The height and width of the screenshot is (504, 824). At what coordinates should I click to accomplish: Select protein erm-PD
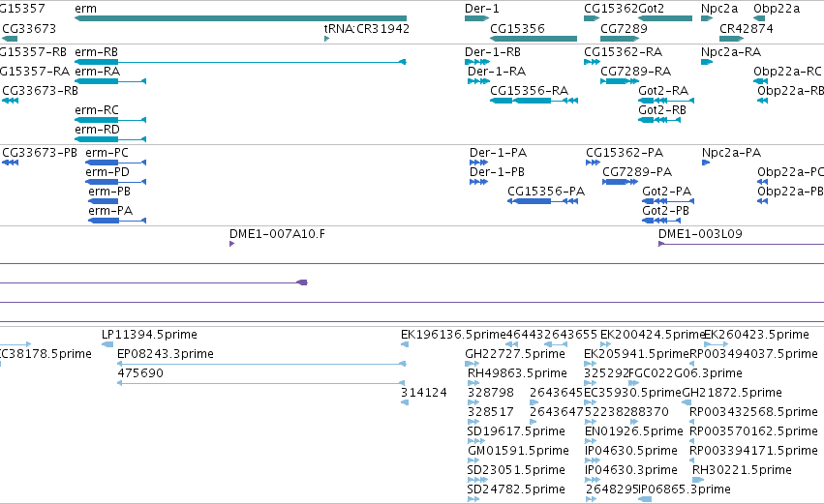[x=115, y=182]
